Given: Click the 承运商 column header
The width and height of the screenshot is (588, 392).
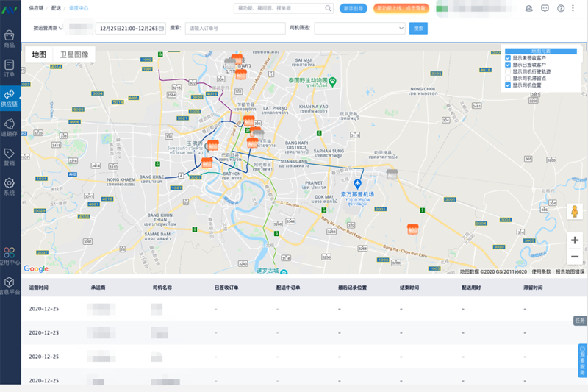Looking at the screenshot, I should point(98,288).
